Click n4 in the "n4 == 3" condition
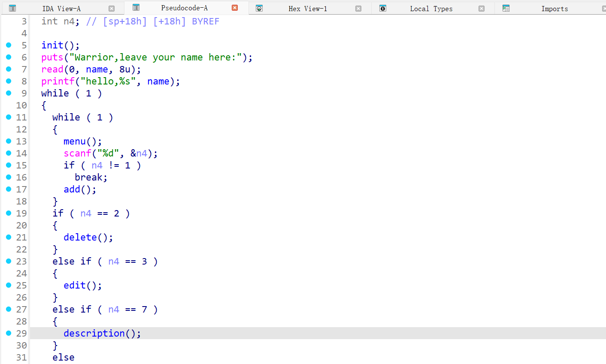The width and height of the screenshot is (606, 364). click(x=114, y=261)
